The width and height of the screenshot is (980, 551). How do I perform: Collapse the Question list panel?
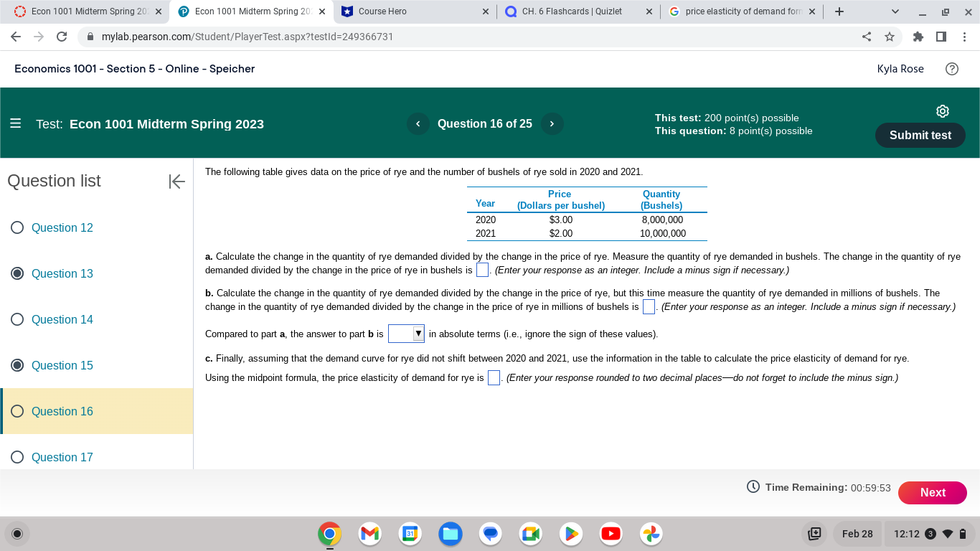pyautogui.click(x=176, y=182)
